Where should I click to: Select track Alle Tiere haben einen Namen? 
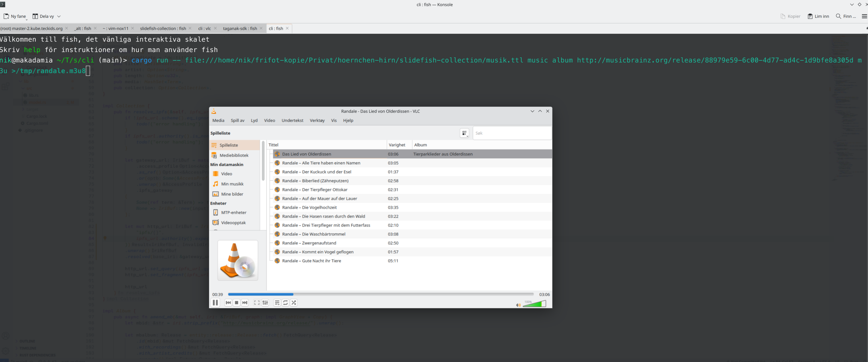[x=412, y=163]
